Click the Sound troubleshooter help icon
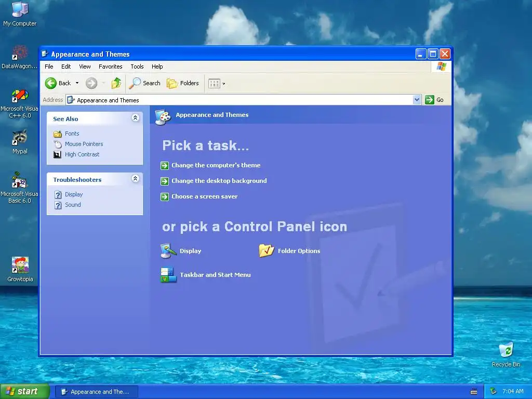Screen dimensions: 532x399 [x=58, y=205]
